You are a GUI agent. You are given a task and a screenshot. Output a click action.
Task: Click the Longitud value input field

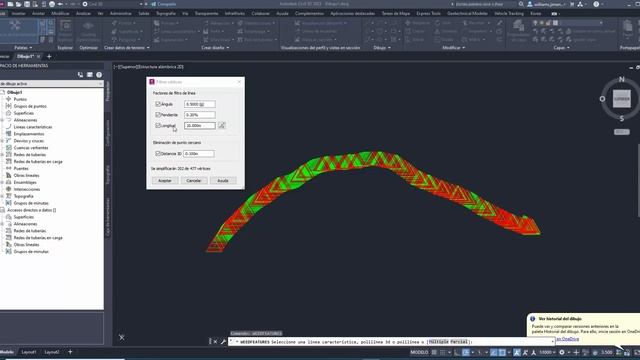(x=200, y=125)
